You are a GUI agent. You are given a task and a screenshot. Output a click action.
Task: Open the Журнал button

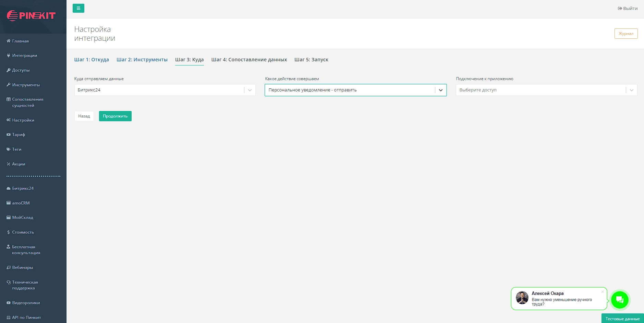point(626,34)
